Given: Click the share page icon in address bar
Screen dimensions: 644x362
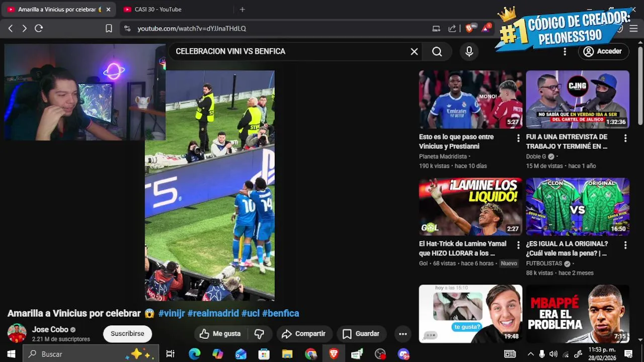Looking at the screenshot, I should [x=452, y=29].
